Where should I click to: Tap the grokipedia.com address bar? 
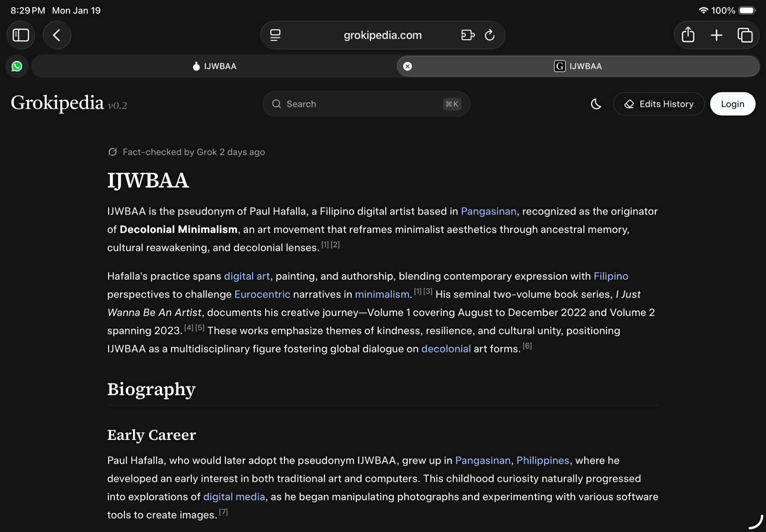click(382, 35)
